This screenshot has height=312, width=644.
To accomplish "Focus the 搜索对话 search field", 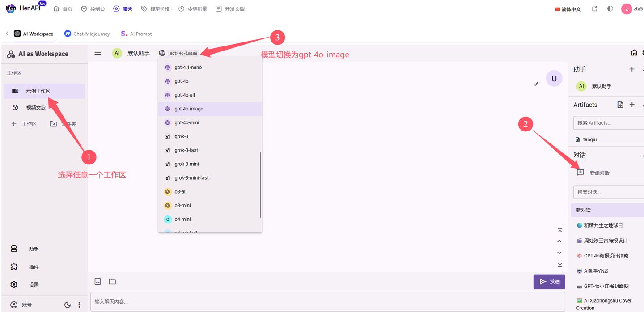I will coord(609,192).
